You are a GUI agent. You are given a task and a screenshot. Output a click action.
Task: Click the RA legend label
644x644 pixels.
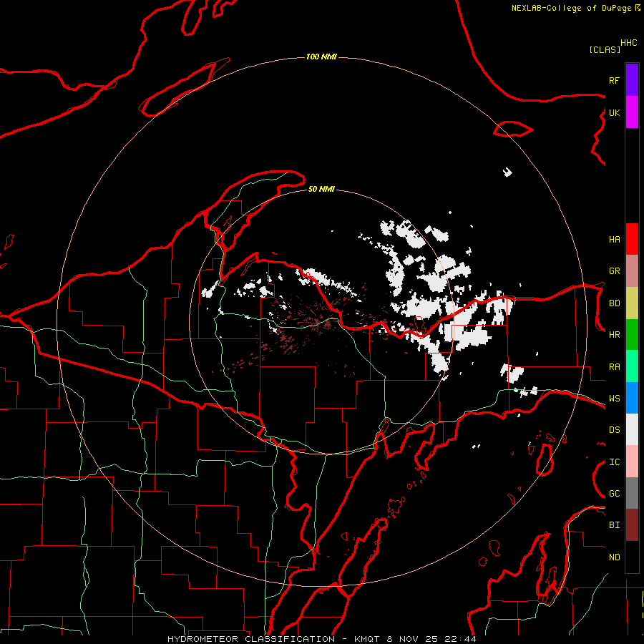point(614,366)
